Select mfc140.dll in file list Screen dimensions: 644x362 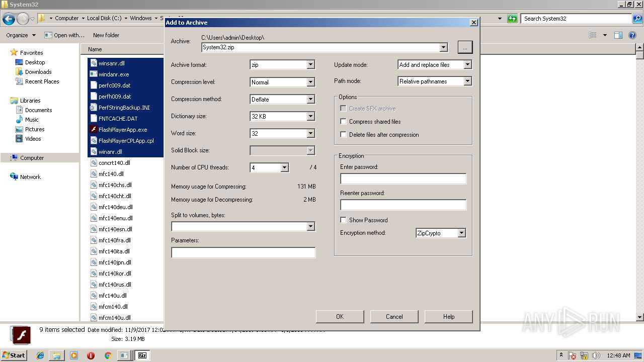click(x=111, y=174)
